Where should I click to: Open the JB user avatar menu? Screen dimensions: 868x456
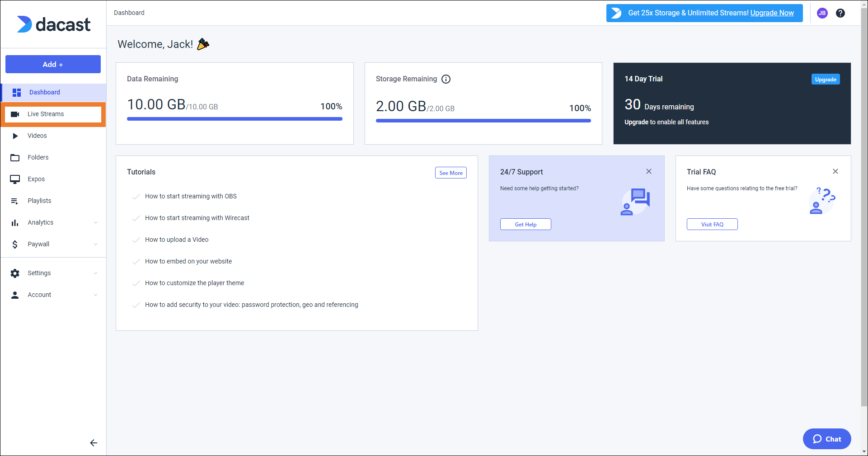pyautogui.click(x=822, y=13)
